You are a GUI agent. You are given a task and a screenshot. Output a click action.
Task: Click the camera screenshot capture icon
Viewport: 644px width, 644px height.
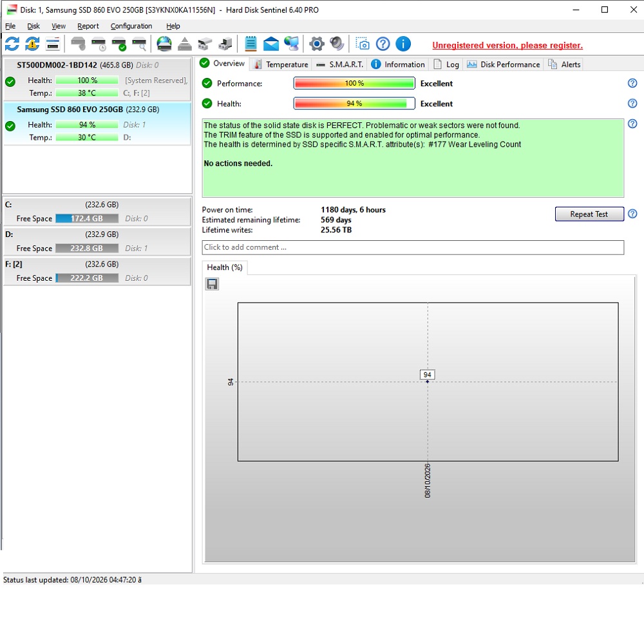pos(363,44)
